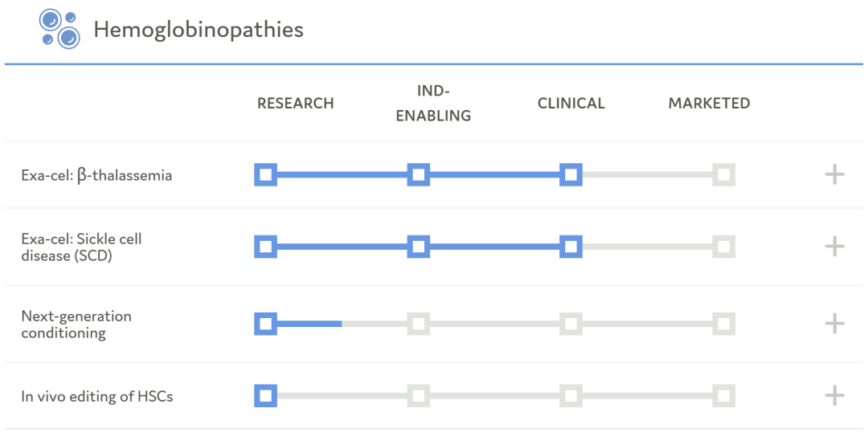
Task: Click the Marketed marker for β-thalassemia
Action: click(x=723, y=175)
